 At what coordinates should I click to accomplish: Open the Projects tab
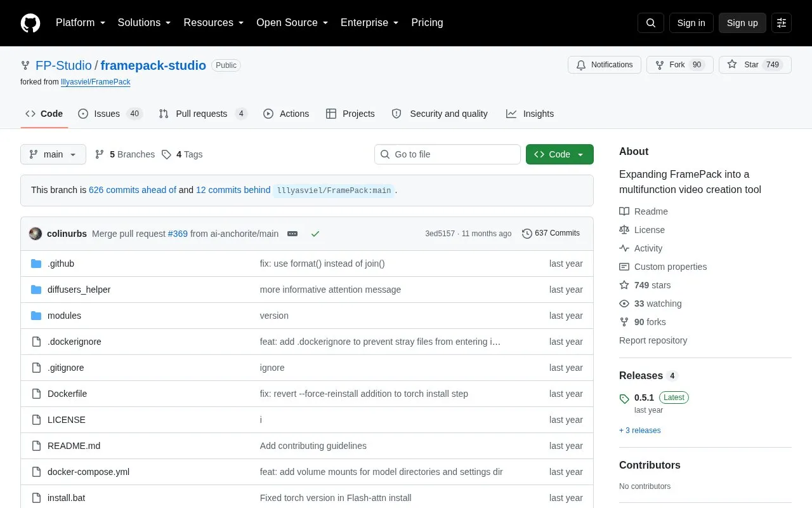(351, 114)
